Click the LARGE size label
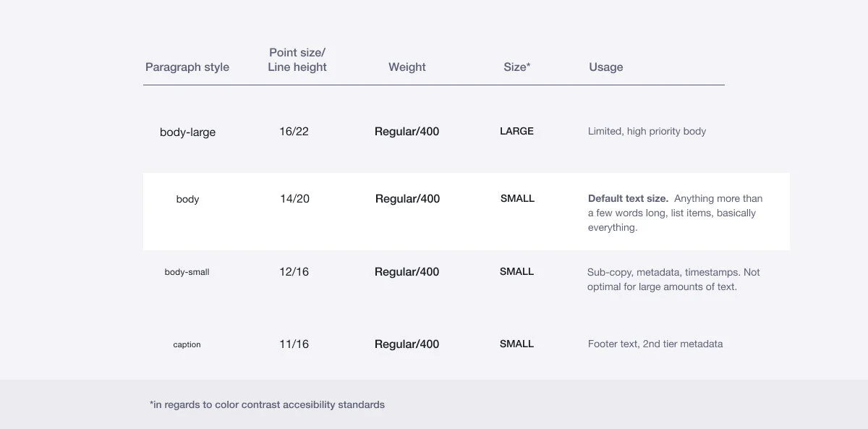The width and height of the screenshot is (868, 429). [x=516, y=132]
